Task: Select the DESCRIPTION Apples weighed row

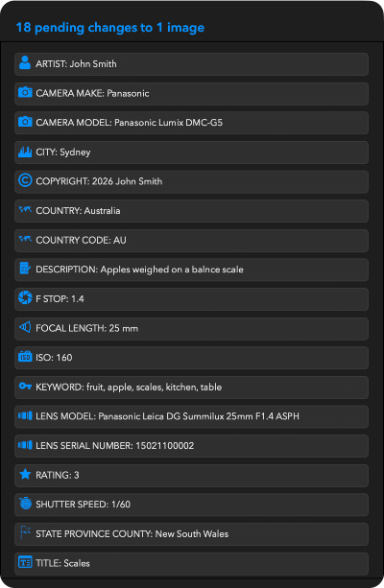Action: 191,270
